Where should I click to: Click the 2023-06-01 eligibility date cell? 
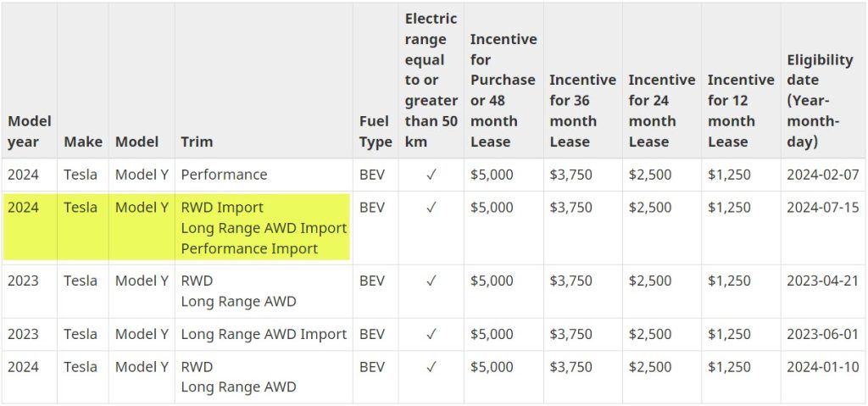[822, 334]
